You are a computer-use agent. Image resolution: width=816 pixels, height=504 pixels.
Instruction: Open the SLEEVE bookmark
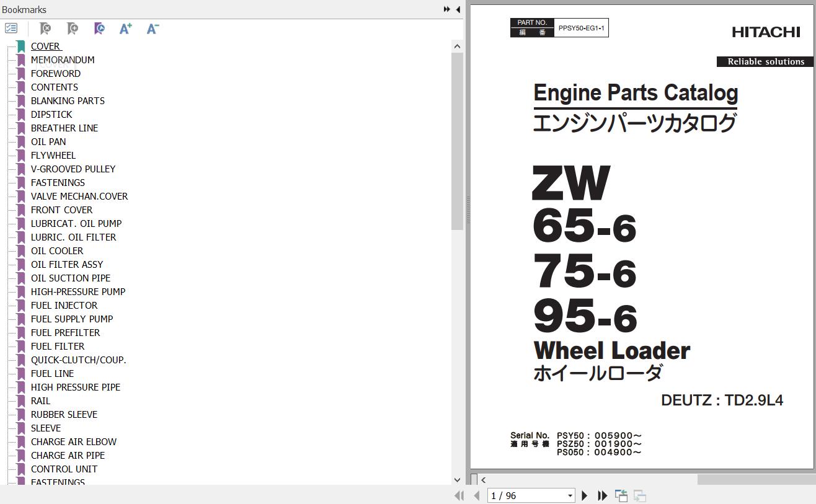click(x=46, y=428)
